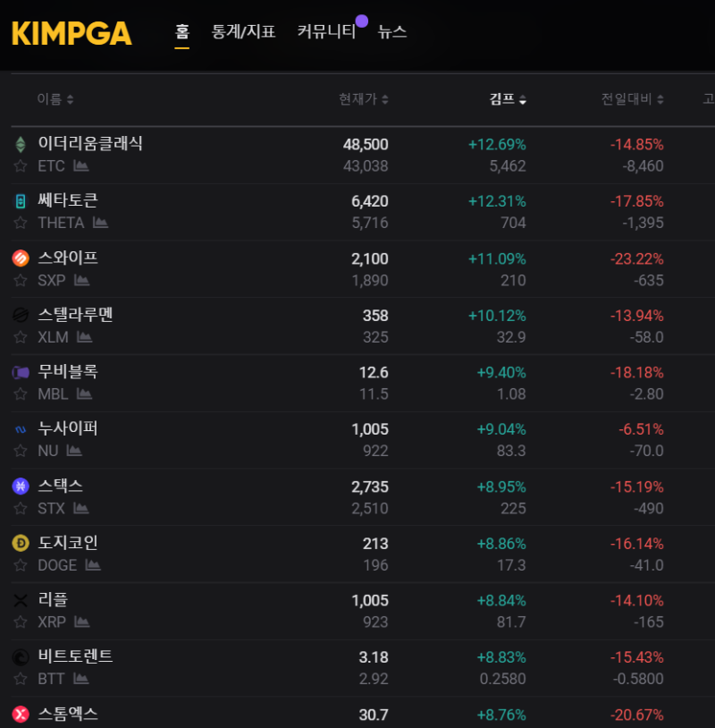Open 쎄타토큰 coin details
This screenshot has height=728, width=715.
[x=68, y=200]
